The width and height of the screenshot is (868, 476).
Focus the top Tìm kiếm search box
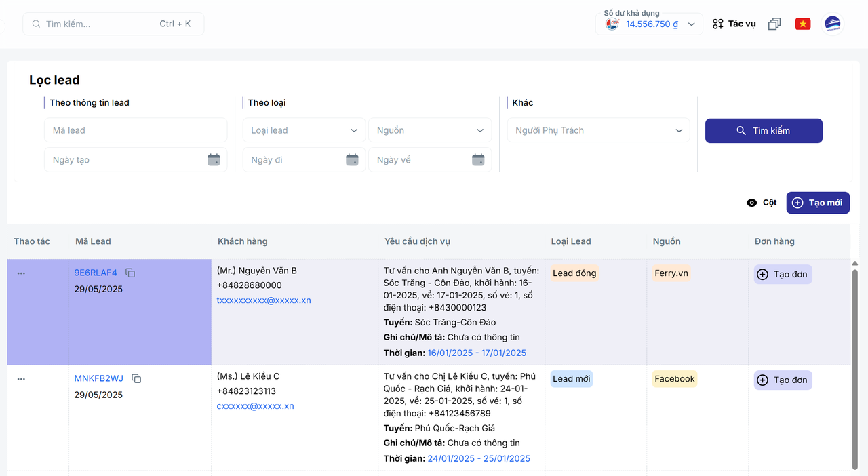pyautogui.click(x=113, y=24)
